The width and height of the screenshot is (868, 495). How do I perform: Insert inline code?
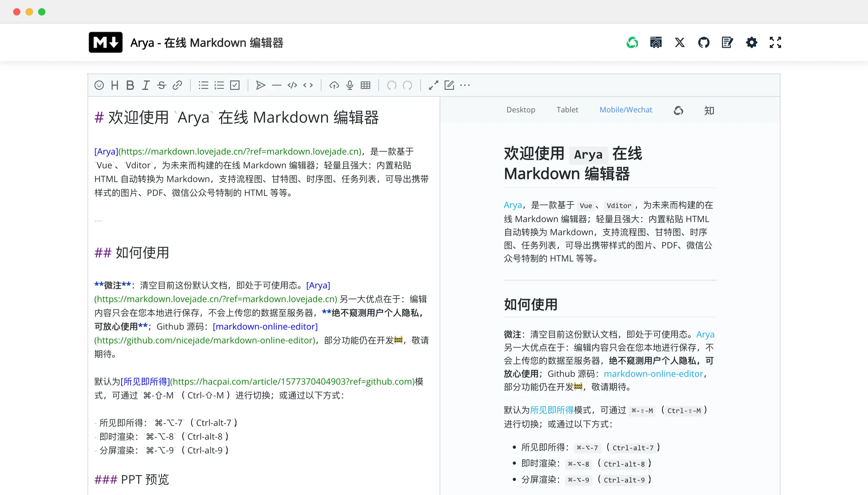(308, 85)
